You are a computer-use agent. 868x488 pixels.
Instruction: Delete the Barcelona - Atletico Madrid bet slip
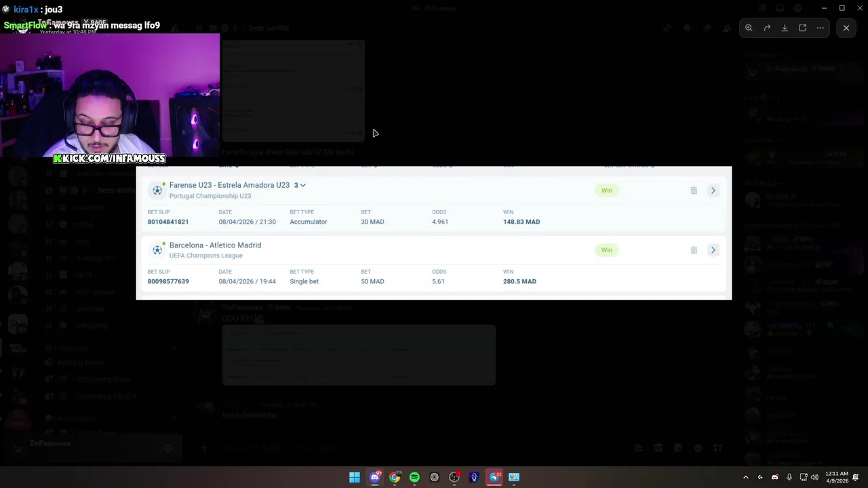point(694,250)
